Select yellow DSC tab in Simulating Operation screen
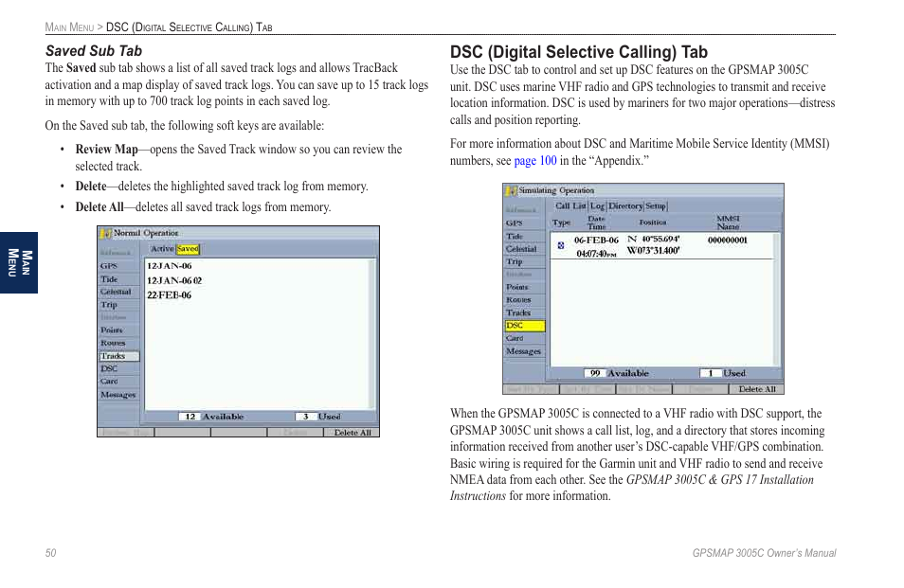This screenshot has height=588, width=904. click(x=525, y=326)
